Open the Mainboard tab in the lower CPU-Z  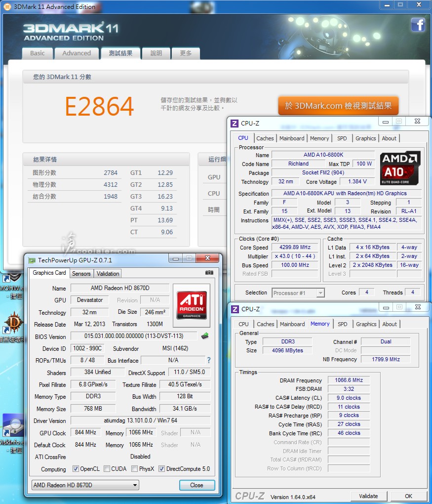click(x=292, y=324)
